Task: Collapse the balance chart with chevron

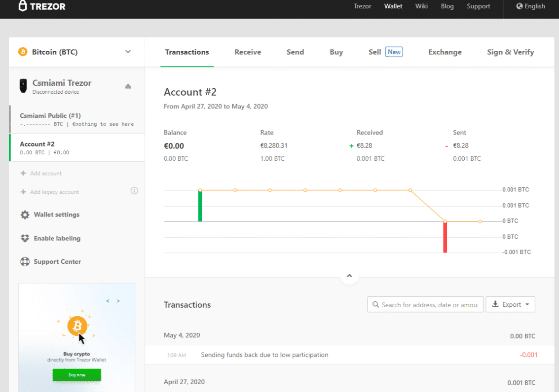Action: tap(349, 276)
